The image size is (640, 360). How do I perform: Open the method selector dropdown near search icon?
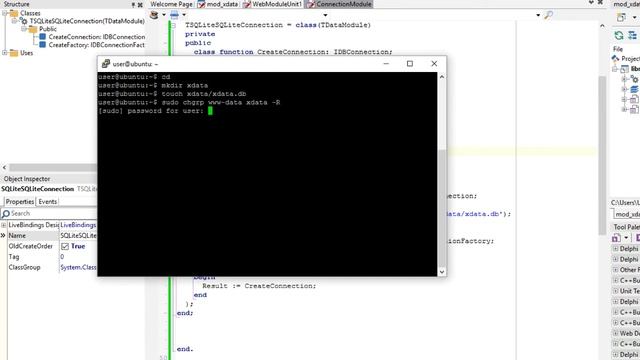538,16
